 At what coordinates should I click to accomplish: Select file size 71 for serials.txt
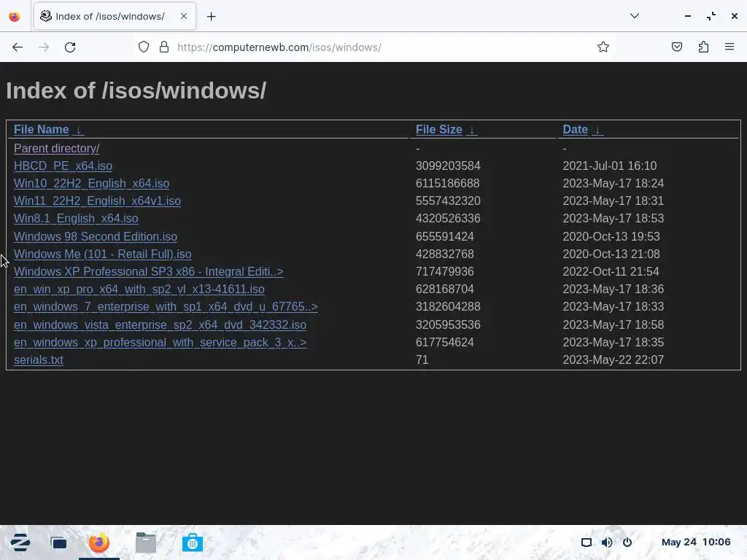point(422,360)
